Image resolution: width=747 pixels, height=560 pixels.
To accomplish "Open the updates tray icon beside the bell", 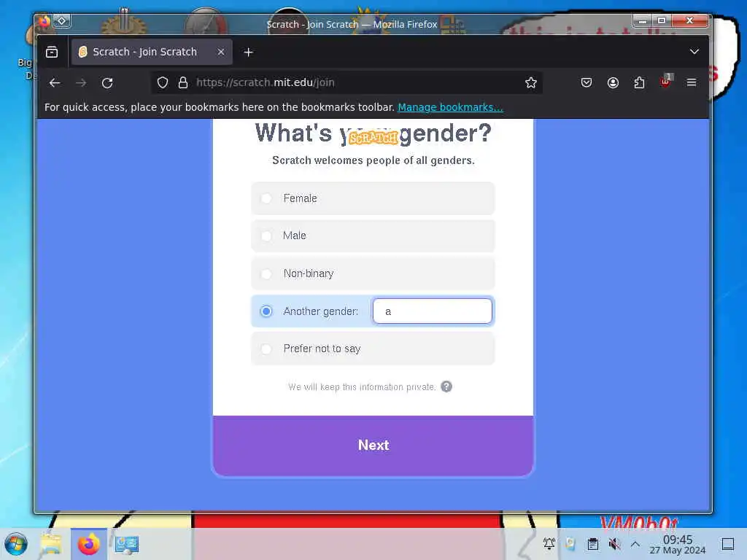I will pyautogui.click(x=570, y=544).
